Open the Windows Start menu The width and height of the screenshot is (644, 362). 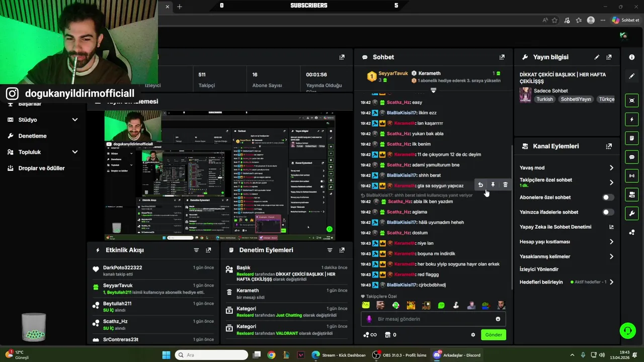coord(166,355)
